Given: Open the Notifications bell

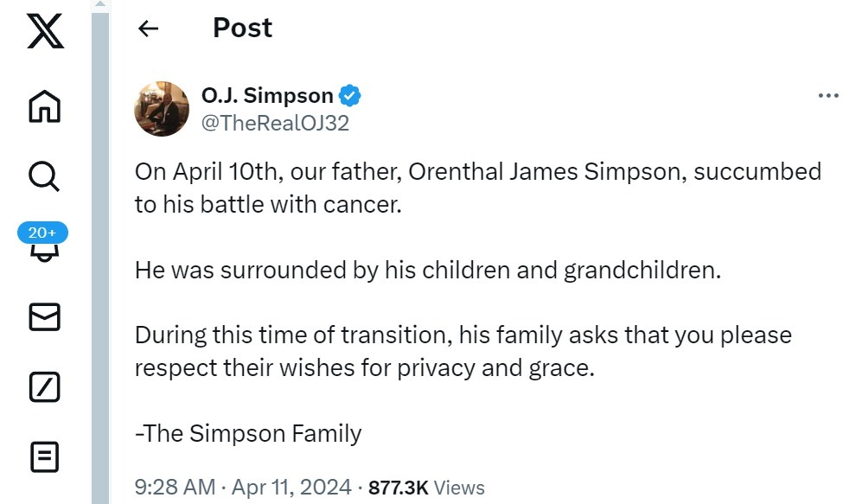Looking at the screenshot, I should click(45, 252).
